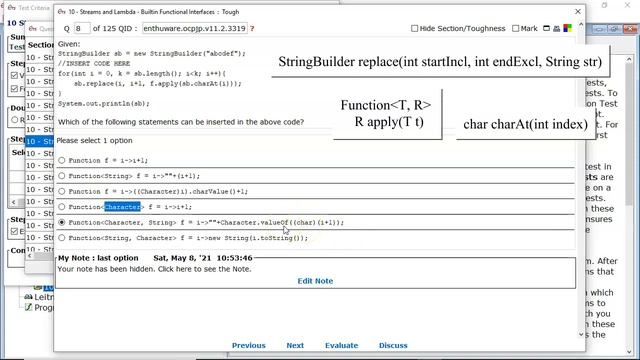Click the Section column header in question list

coord(40,45)
